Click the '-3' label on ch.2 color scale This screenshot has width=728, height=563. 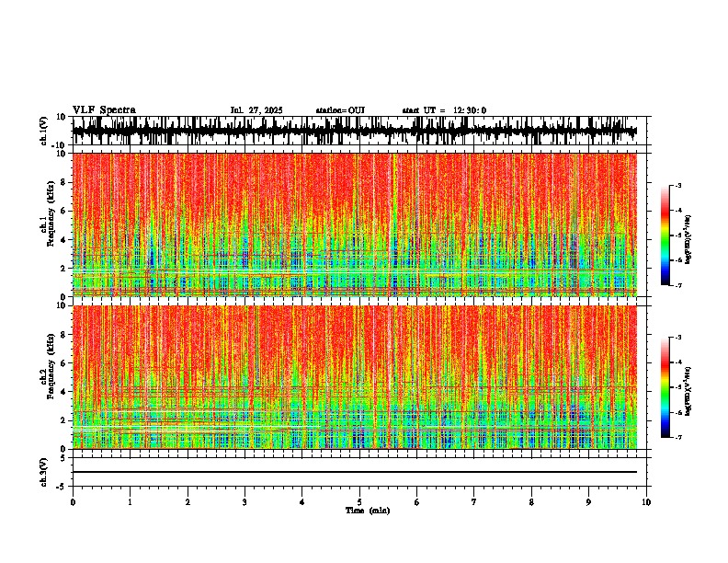(x=677, y=338)
